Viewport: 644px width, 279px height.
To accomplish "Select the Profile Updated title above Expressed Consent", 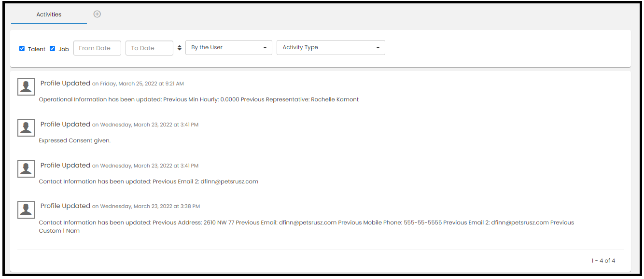I will [x=65, y=125].
